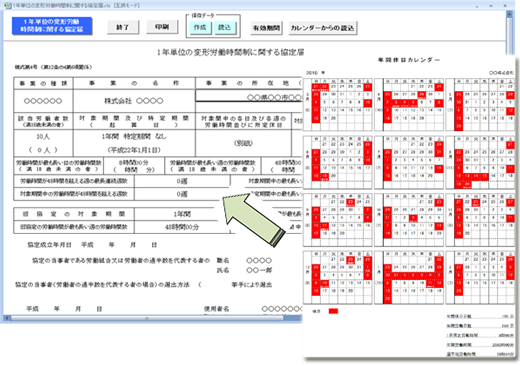The image size is (520, 366).
Task: Click the 1年間 特定期間 なし cell
Action: (134, 136)
